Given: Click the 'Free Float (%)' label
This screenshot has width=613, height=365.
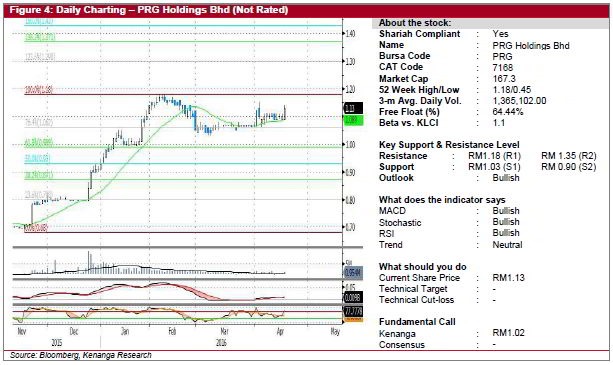Looking at the screenshot, I should point(409,112).
